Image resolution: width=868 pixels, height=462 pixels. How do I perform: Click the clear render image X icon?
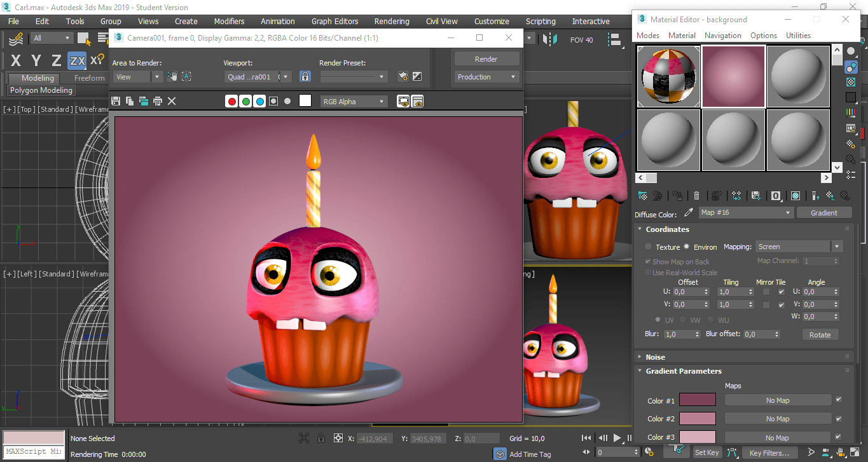coord(172,101)
